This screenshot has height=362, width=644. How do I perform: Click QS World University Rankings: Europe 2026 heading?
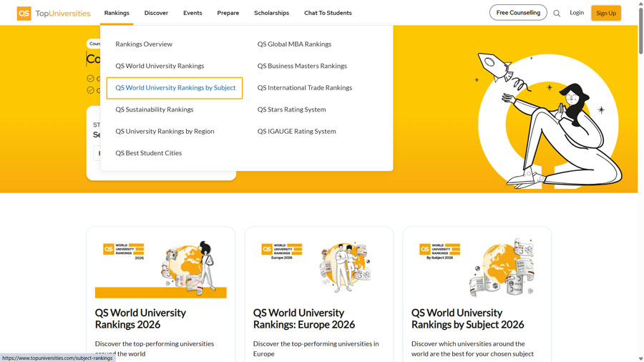304,318
